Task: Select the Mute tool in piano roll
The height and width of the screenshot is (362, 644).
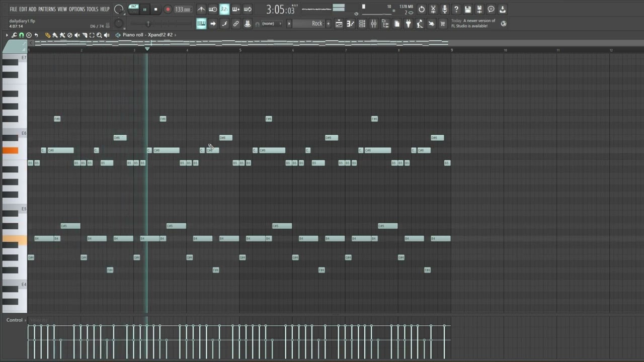Action: [x=77, y=35]
